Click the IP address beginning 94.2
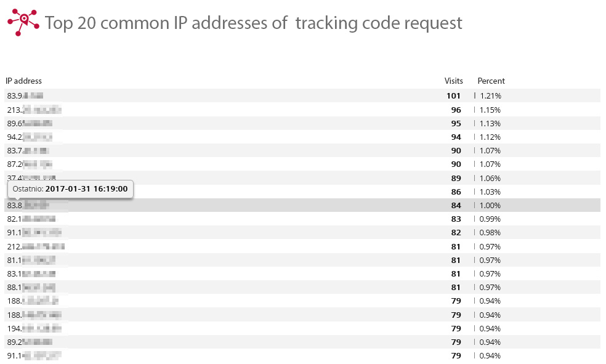Viewport: 606px width, 364px height. [x=30, y=137]
